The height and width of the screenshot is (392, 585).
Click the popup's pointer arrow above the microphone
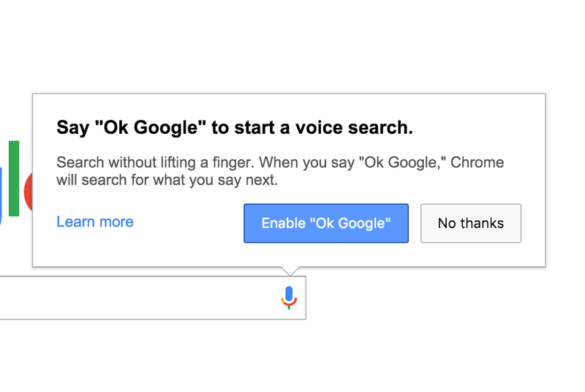coord(290,271)
